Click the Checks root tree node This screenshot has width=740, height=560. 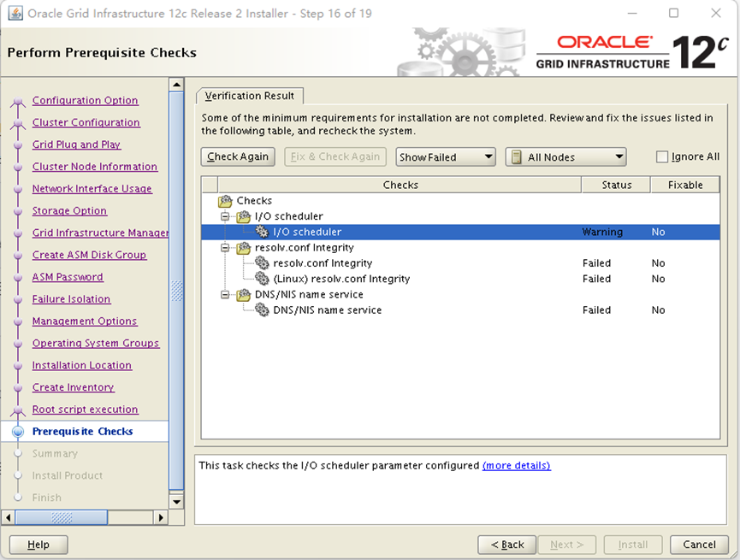pos(254,201)
